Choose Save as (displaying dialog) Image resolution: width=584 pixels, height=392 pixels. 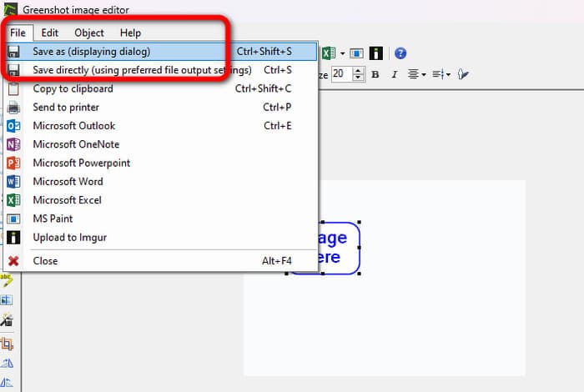click(160, 52)
